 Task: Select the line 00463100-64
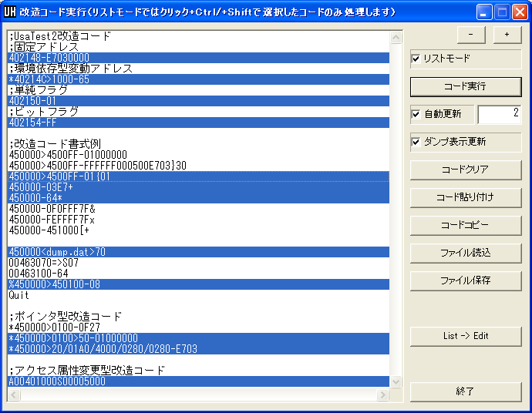(198, 274)
